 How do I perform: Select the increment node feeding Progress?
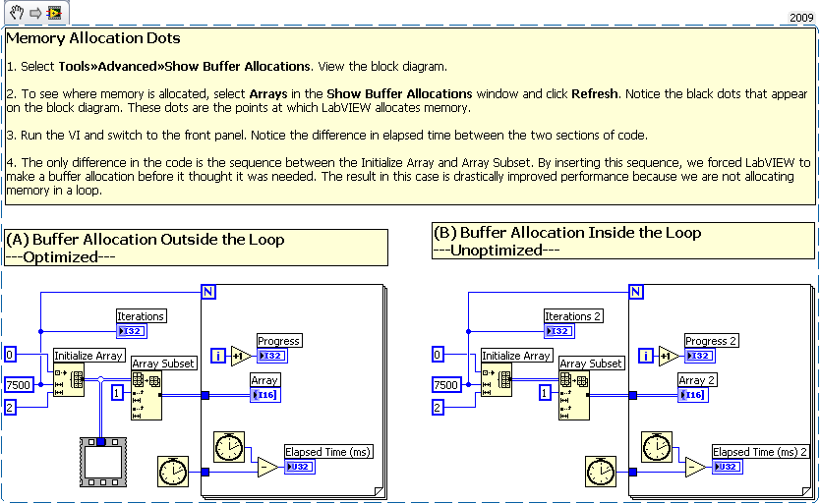[x=241, y=356]
